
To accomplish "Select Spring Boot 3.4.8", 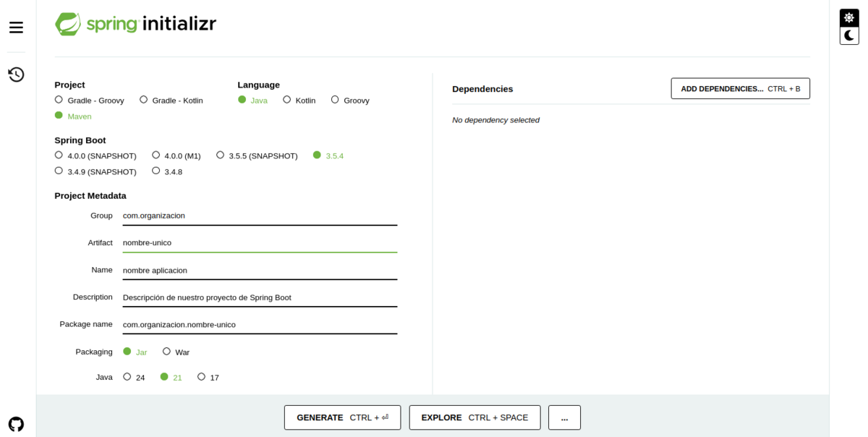I will click(x=167, y=171).
